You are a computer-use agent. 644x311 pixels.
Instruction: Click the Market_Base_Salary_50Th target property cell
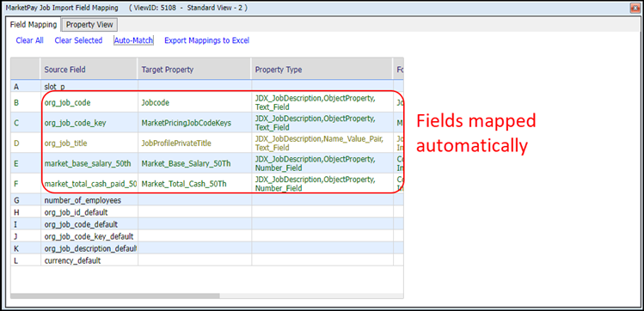(x=194, y=163)
